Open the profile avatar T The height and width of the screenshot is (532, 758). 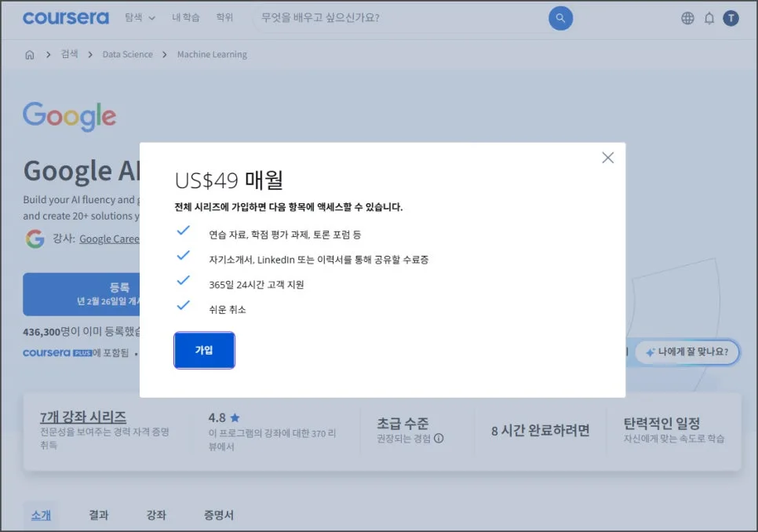pos(731,18)
